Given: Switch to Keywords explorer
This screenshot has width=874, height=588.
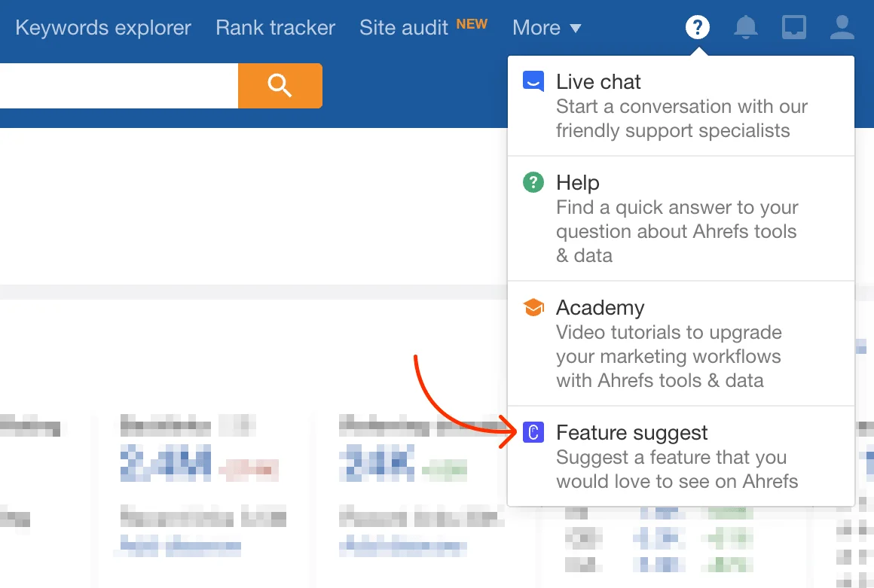Looking at the screenshot, I should click(102, 27).
